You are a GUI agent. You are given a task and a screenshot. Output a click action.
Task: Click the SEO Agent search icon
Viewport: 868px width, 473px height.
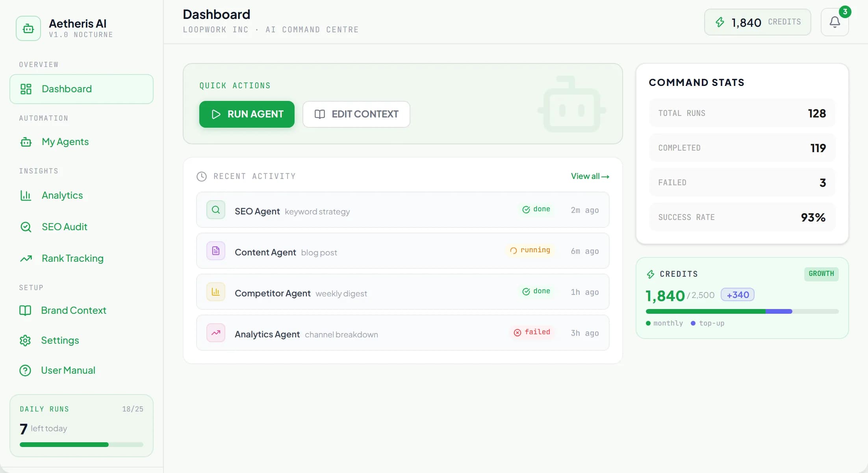[216, 210]
